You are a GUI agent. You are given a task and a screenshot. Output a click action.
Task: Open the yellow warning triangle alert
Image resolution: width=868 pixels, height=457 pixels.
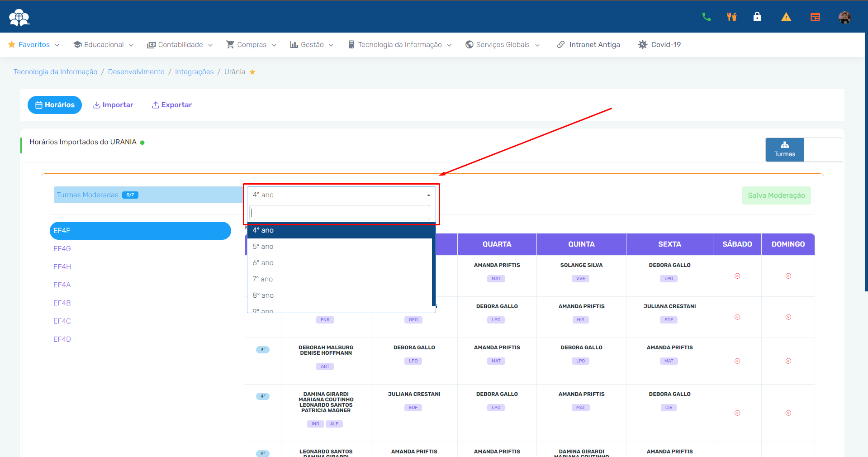tap(786, 17)
